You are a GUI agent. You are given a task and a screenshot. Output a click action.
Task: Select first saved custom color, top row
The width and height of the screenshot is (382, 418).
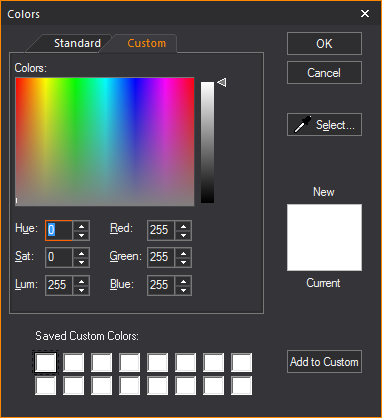pos(46,362)
